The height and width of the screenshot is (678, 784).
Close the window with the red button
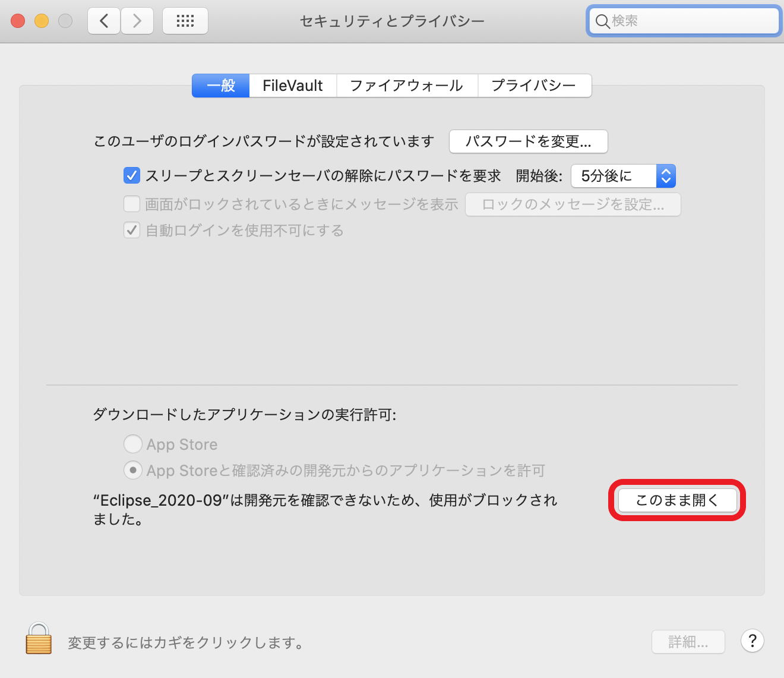point(18,21)
